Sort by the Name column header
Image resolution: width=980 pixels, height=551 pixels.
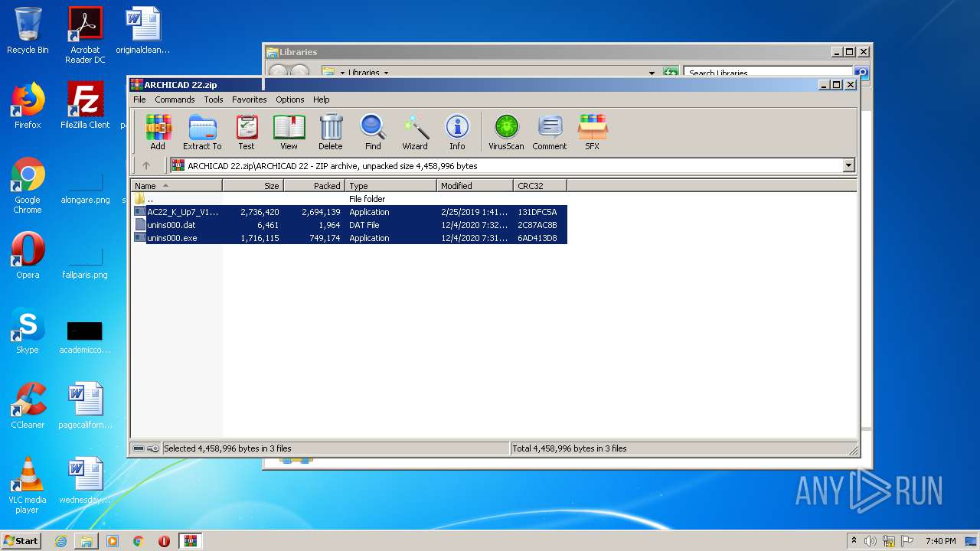[x=177, y=186]
